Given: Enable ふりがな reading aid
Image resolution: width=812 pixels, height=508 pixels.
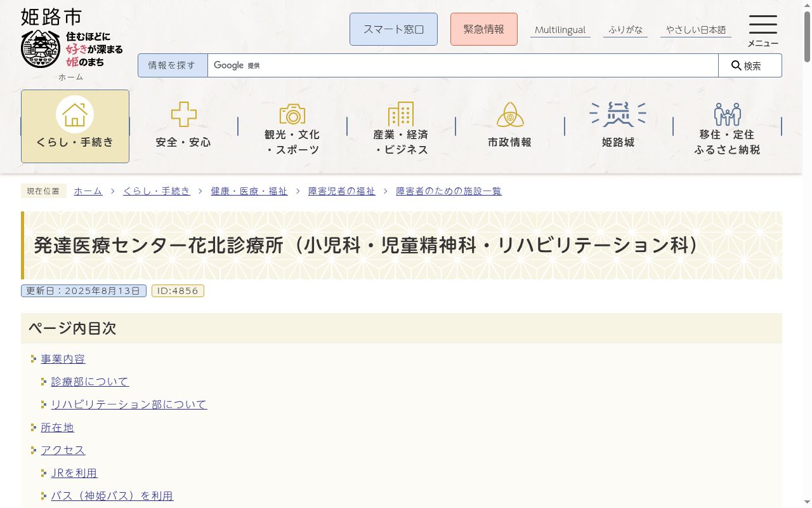Looking at the screenshot, I should pyautogui.click(x=625, y=30).
